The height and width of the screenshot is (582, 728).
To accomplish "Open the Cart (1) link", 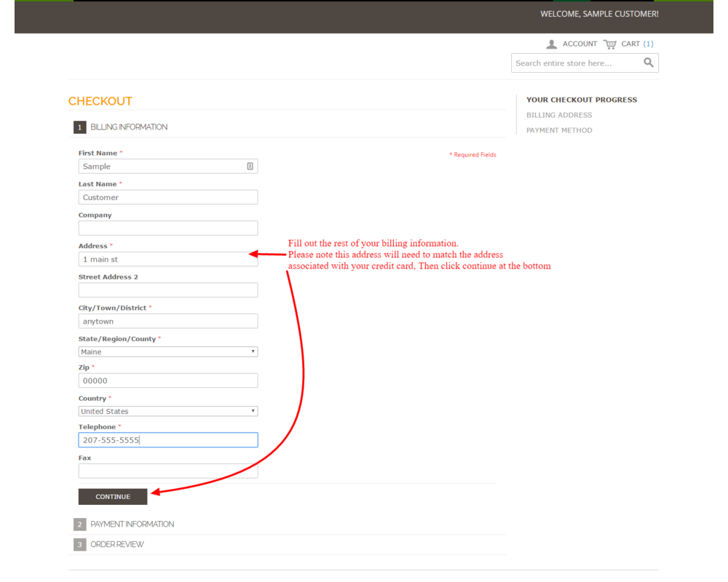I will click(x=637, y=44).
